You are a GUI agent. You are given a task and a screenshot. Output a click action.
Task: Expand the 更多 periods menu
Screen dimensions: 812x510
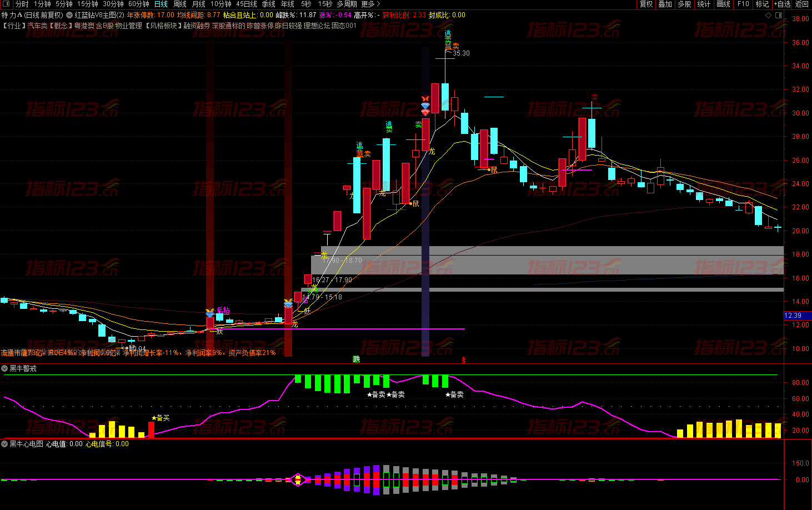370,4
